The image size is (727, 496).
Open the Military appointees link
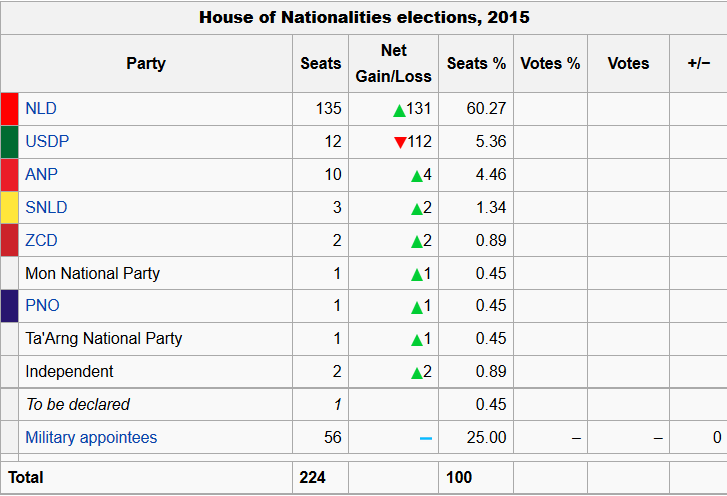click(91, 438)
